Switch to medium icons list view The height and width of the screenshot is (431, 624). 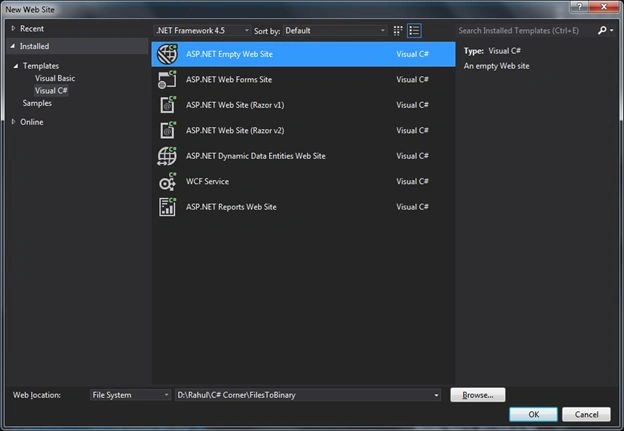click(x=414, y=31)
